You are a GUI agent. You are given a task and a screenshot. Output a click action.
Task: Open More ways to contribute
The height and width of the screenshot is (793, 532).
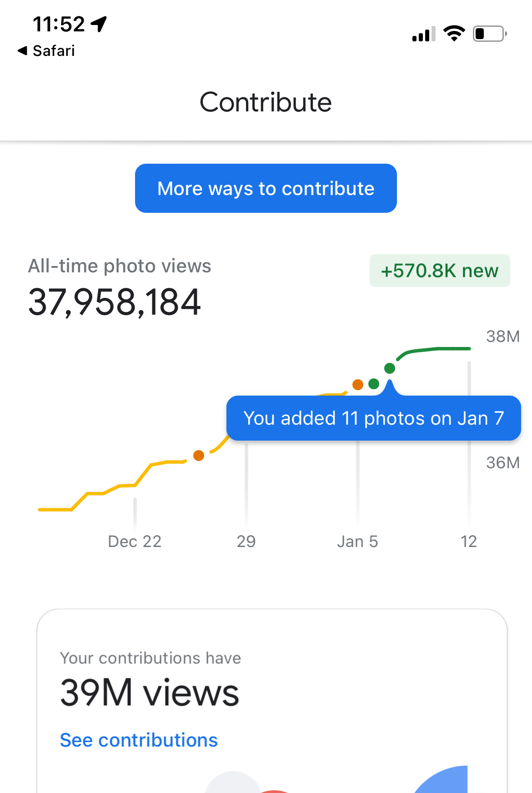pyautogui.click(x=266, y=188)
